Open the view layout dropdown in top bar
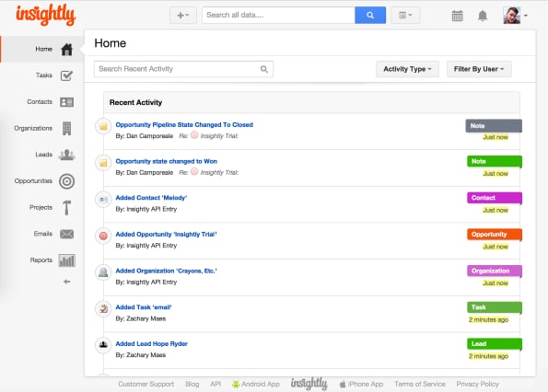The width and height of the screenshot is (548, 392). click(x=405, y=15)
